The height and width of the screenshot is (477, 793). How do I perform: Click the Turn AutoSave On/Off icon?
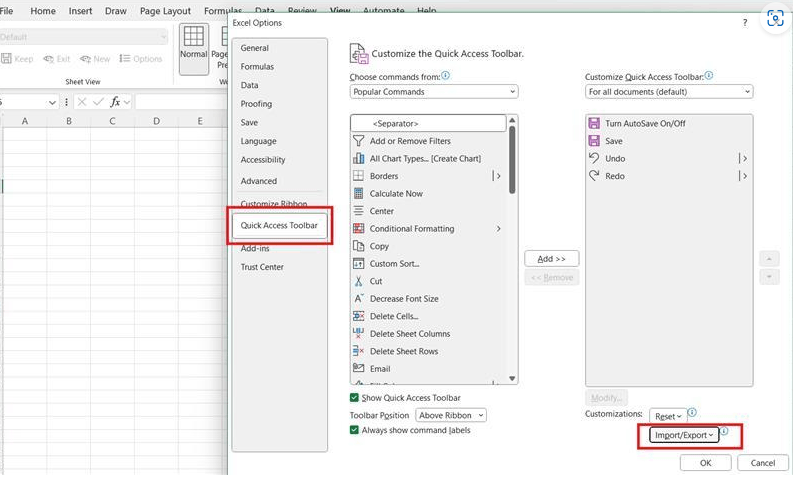pyautogui.click(x=594, y=123)
